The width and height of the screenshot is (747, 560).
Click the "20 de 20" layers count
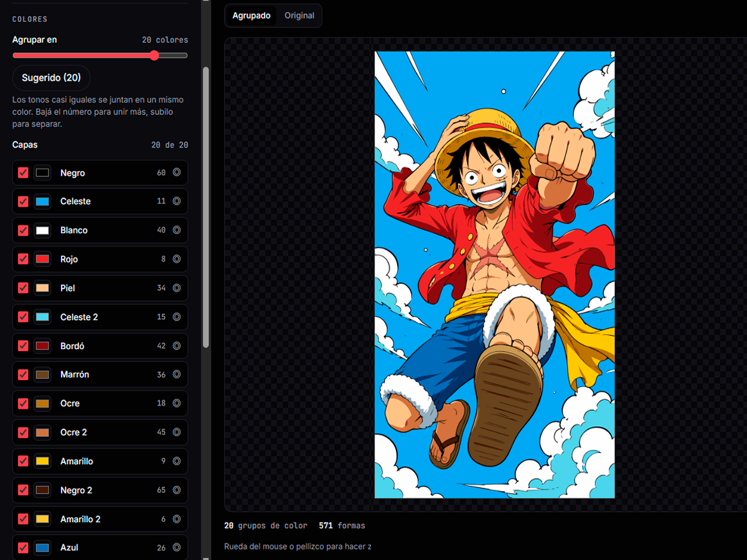[x=170, y=145]
